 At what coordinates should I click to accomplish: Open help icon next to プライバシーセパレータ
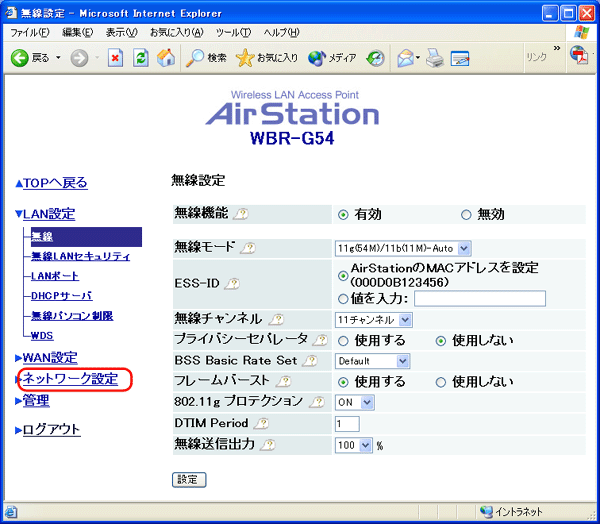(x=321, y=340)
